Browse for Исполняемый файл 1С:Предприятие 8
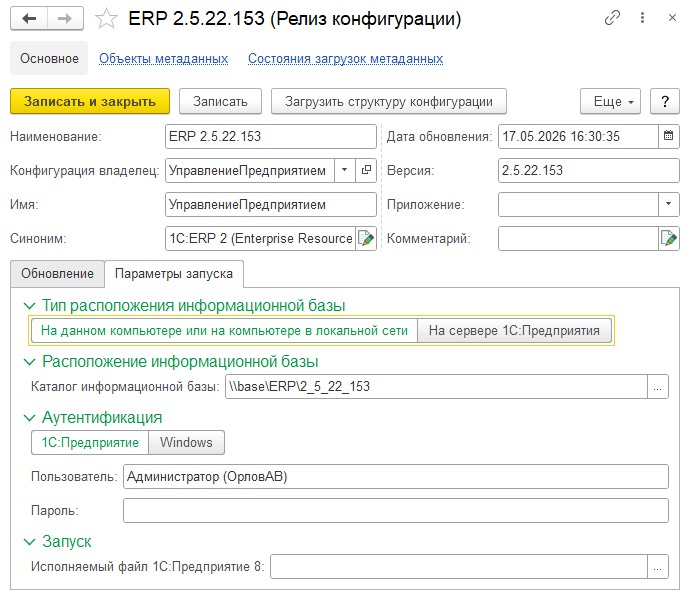 (x=658, y=567)
